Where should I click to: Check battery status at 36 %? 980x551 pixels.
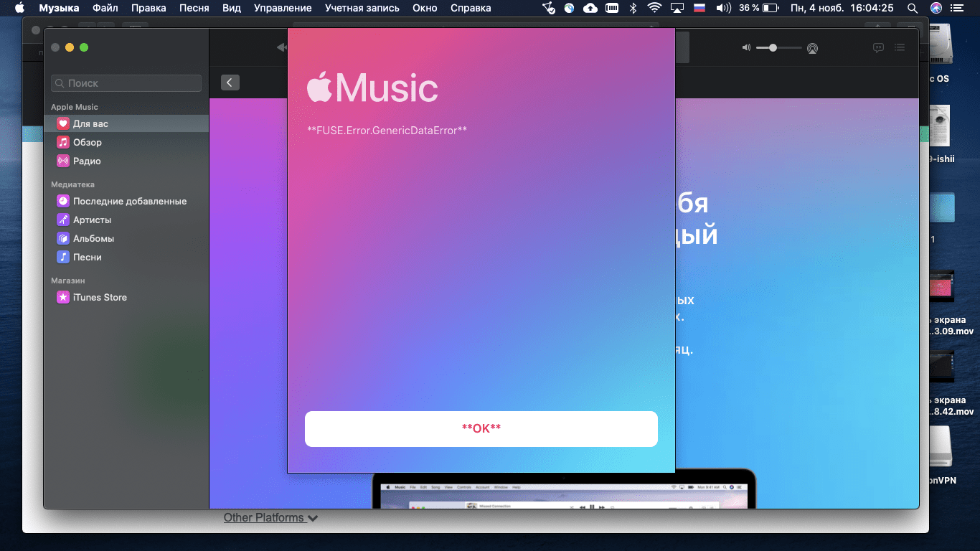pos(759,8)
